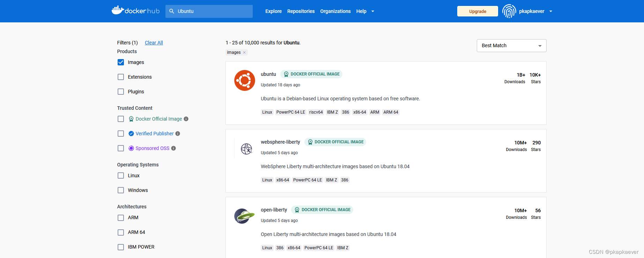The image size is (644, 258).
Task: Check the Windows operating system checkbox
Action: pyautogui.click(x=121, y=190)
